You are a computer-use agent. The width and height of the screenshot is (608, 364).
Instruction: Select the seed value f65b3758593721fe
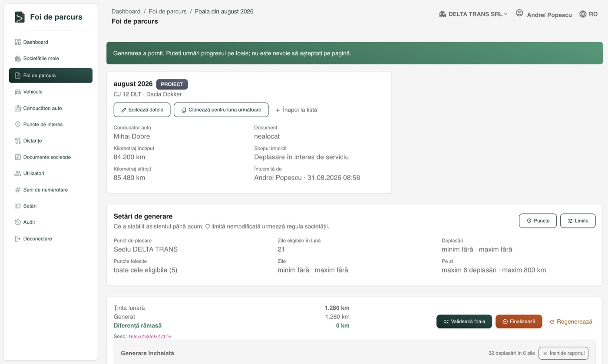click(150, 337)
